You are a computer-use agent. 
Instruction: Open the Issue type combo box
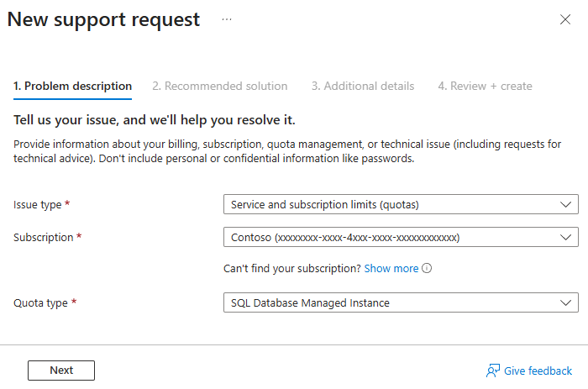coord(400,204)
